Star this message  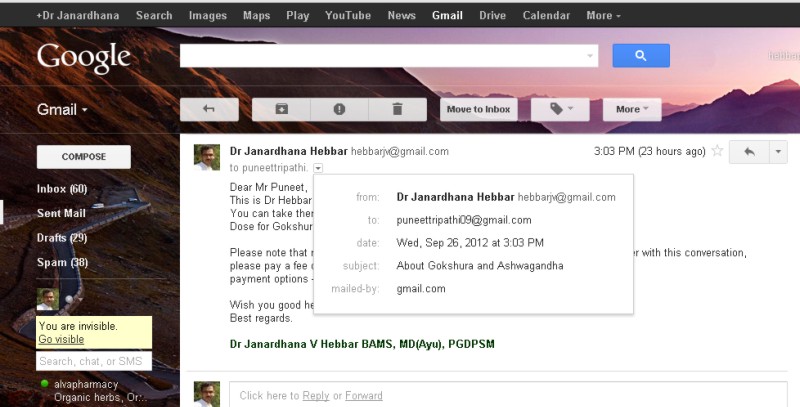[717, 150]
